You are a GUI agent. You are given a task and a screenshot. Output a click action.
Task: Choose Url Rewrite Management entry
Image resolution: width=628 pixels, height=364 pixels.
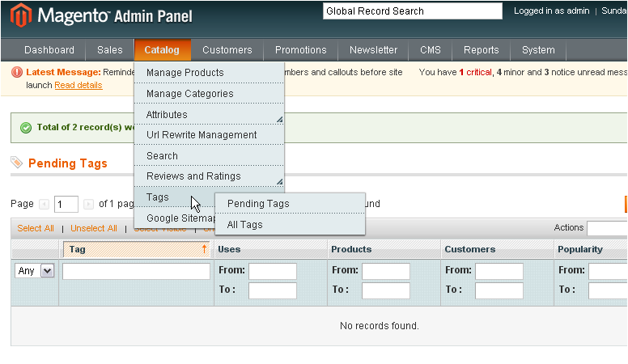pos(209,134)
